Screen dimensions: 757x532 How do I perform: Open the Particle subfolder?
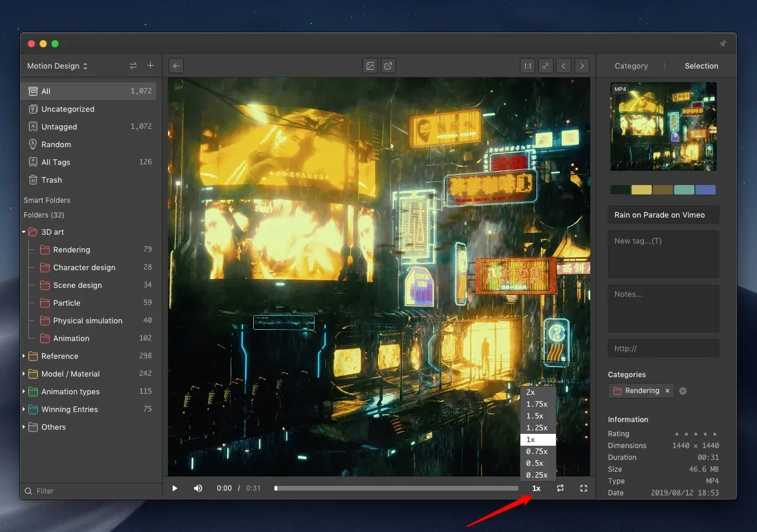pyautogui.click(x=89, y=303)
